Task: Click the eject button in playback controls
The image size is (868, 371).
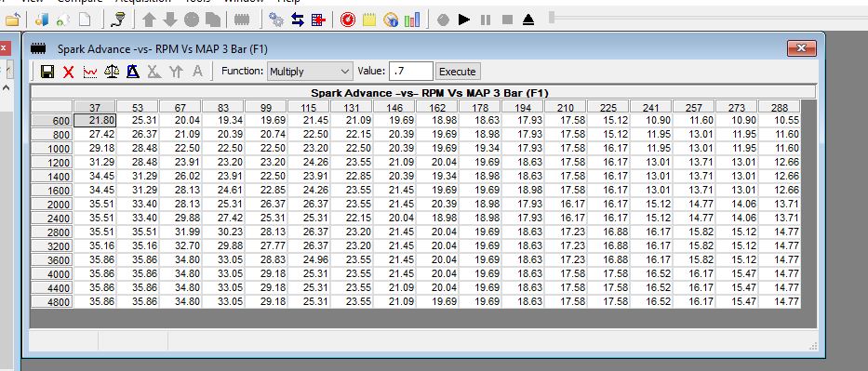Action: click(x=528, y=20)
